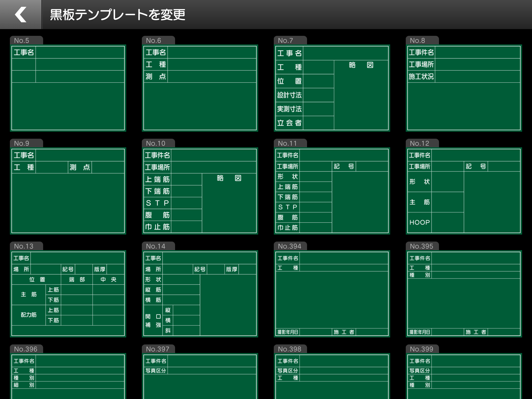Select template No.398 blackboard

(332, 377)
